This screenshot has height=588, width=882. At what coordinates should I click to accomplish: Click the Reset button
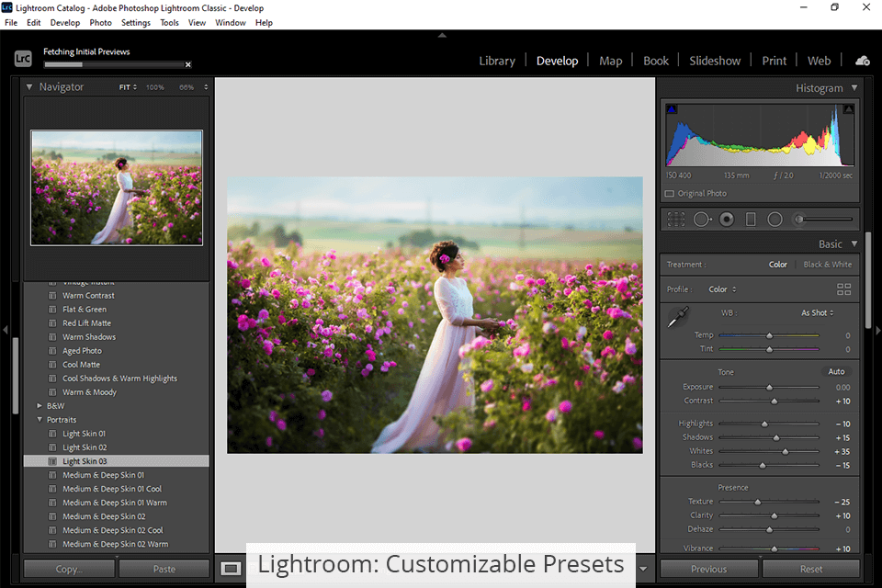tap(811, 569)
